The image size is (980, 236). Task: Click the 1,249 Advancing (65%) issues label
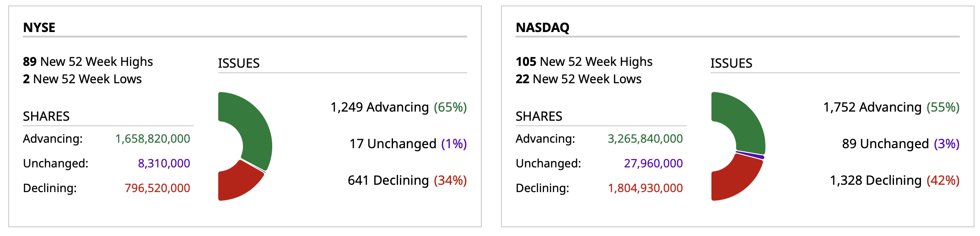(x=398, y=107)
